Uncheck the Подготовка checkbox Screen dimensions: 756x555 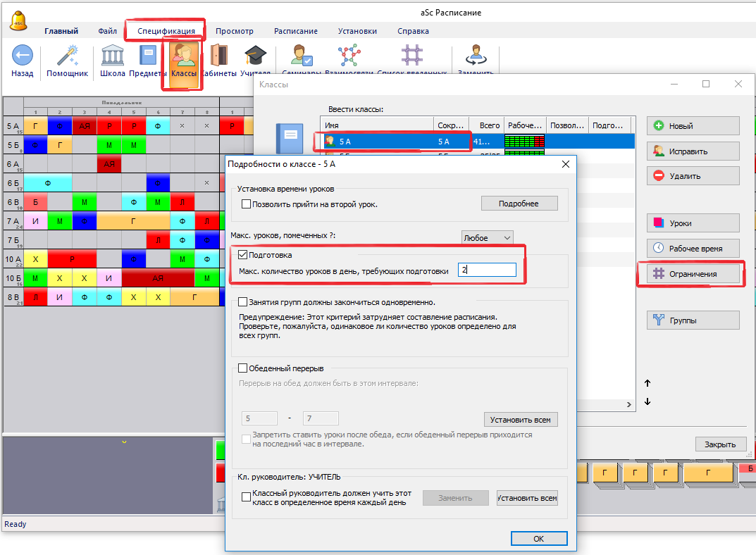click(244, 255)
